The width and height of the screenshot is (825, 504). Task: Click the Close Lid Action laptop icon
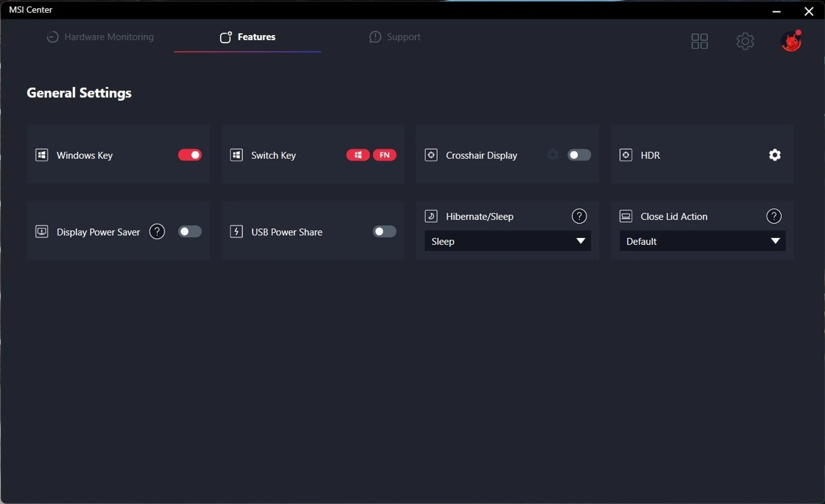tap(626, 216)
